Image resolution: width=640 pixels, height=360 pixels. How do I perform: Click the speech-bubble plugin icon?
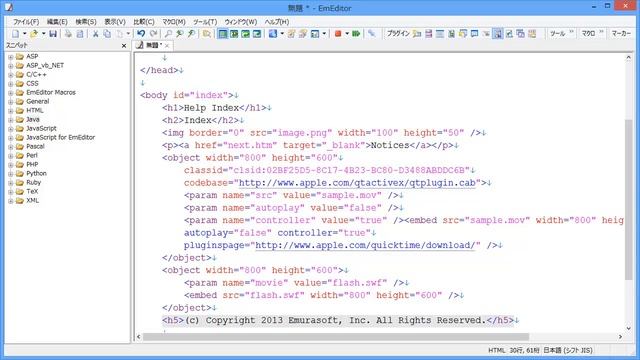474,34
